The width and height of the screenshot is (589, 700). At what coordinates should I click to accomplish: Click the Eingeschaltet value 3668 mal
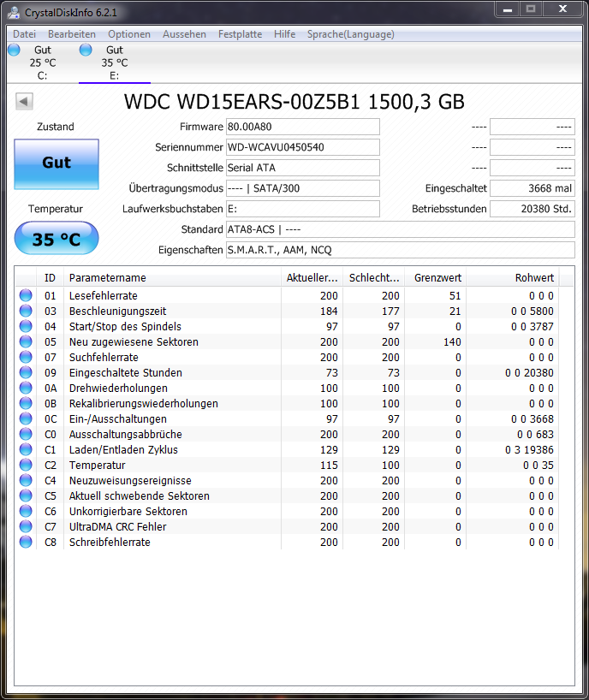[532, 188]
